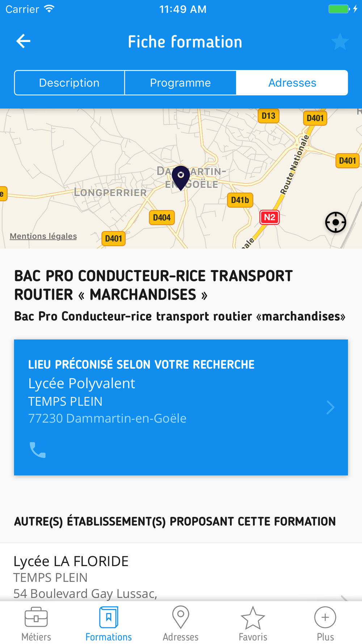The width and height of the screenshot is (362, 644).
Task: Open the Favoris star tab
Action: pyautogui.click(x=253, y=624)
